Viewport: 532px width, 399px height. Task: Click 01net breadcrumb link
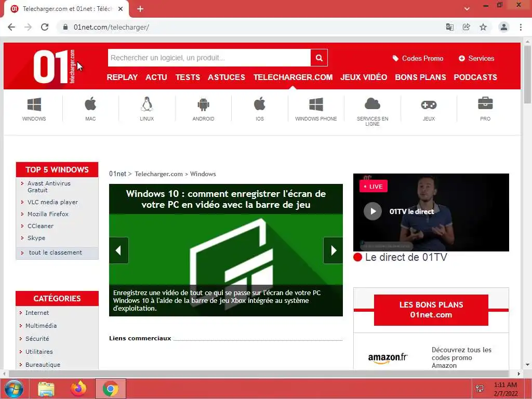point(117,174)
